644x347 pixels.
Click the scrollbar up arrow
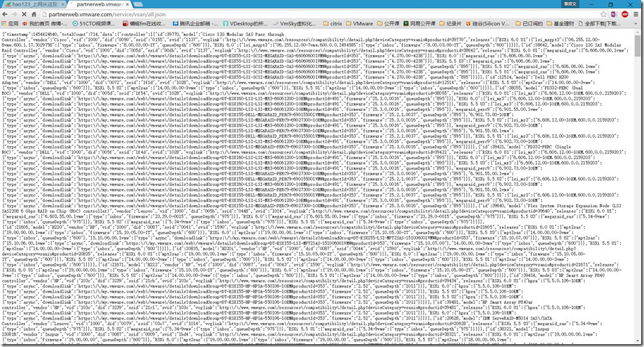(638, 32)
